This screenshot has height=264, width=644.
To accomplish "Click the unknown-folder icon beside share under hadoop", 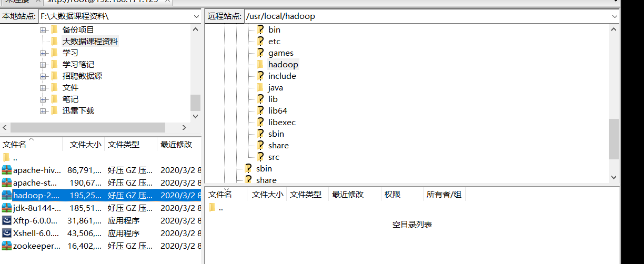I will (x=260, y=145).
